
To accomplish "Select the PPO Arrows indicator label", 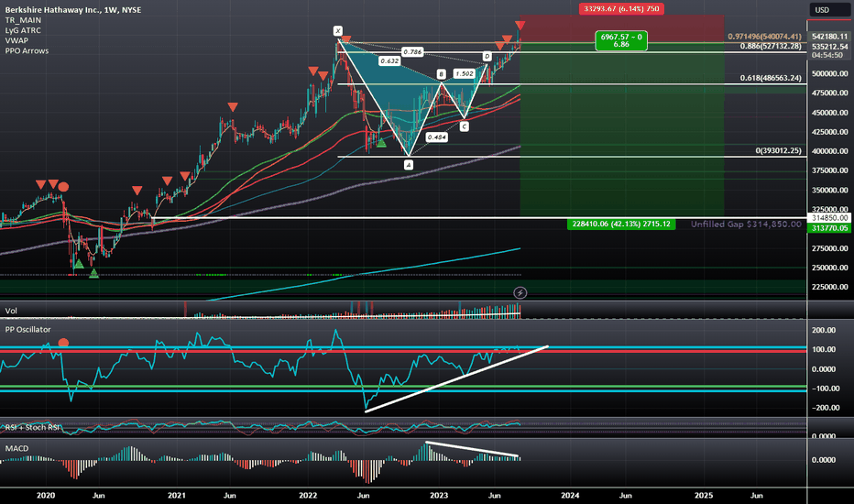I will click(27, 50).
